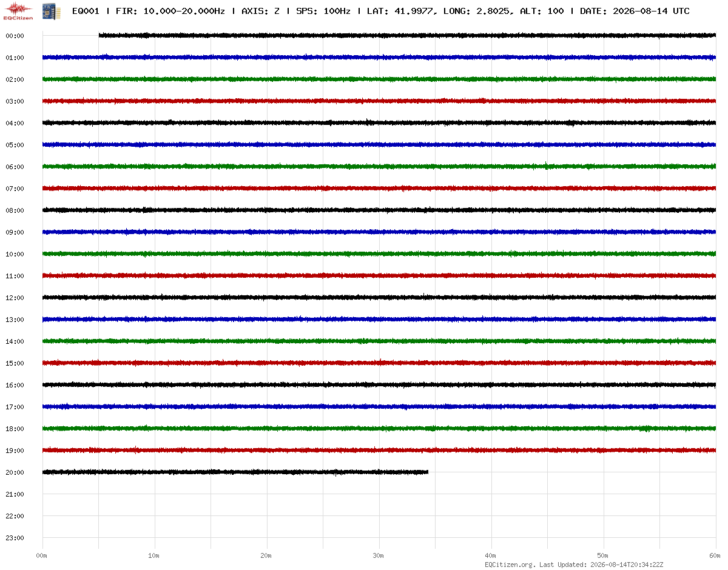Click the 30m minute axis label

[378, 555]
